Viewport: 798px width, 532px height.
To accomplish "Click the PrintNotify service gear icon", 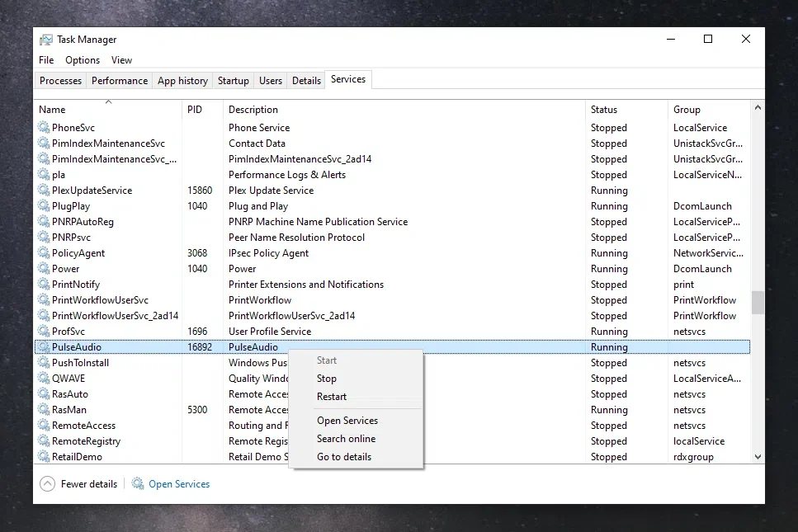I will click(x=44, y=285).
